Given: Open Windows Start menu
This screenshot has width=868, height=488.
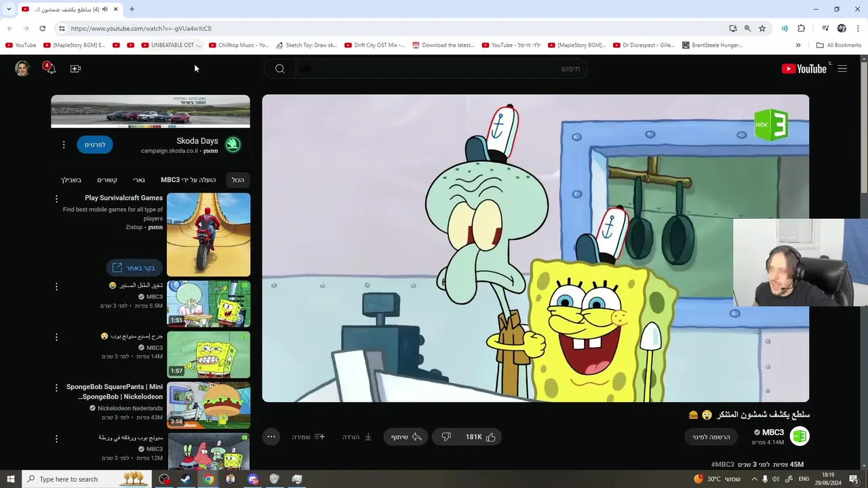Looking at the screenshot, I should (10, 479).
